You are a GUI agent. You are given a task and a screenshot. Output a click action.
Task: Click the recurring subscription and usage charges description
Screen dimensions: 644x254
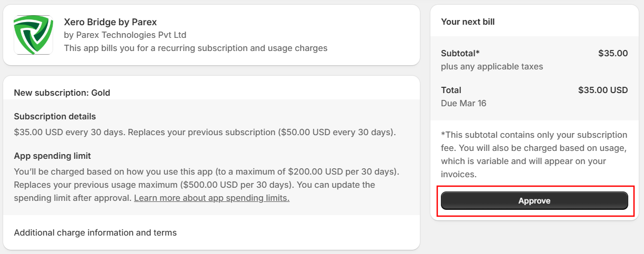point(196,48)
